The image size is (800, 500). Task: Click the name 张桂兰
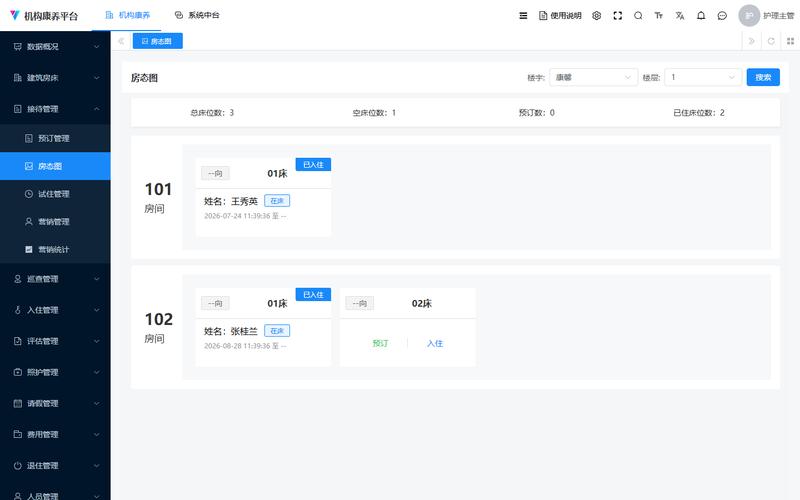(244, 332)
